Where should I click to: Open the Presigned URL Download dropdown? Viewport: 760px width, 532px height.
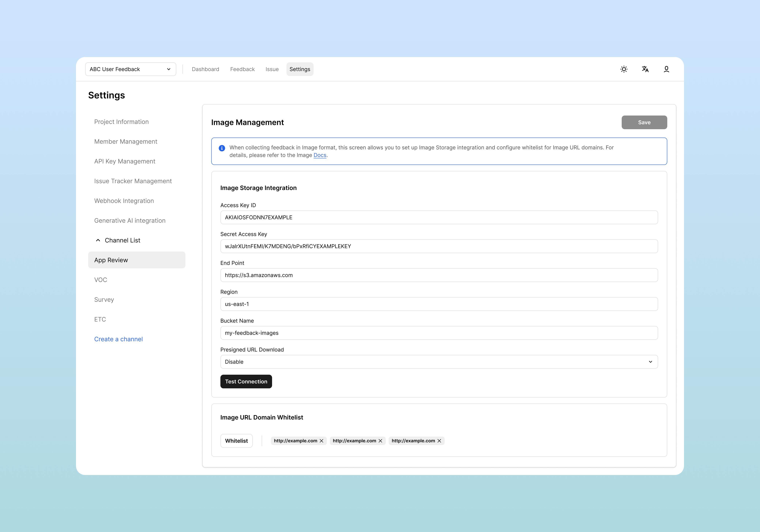tap(439, 362)
